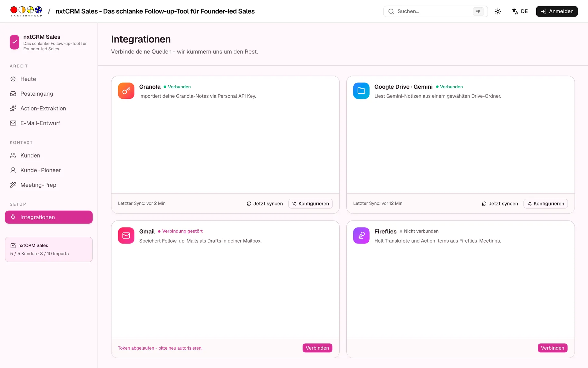The width and height of the screenshot is (588, 368).
Task: Click the Posteingang inbox tray icon
Action: click(13, 94)
